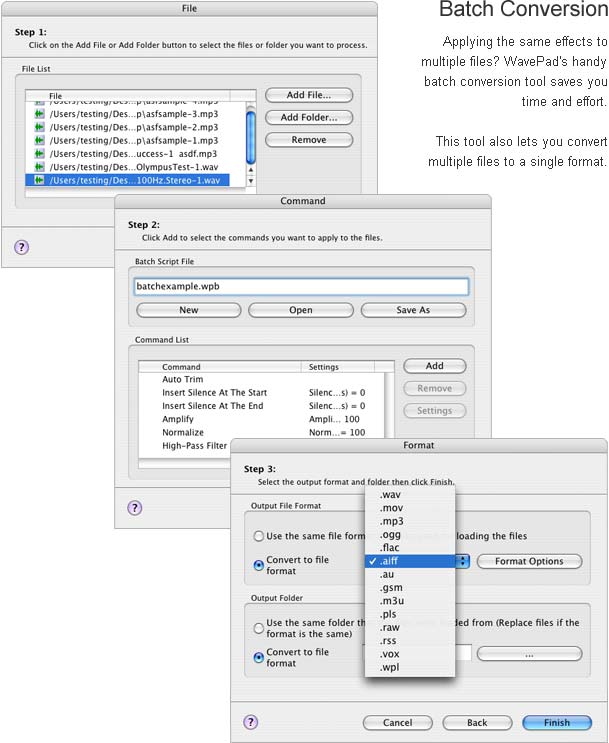Choose .wav from the format list

click(410, 495)
